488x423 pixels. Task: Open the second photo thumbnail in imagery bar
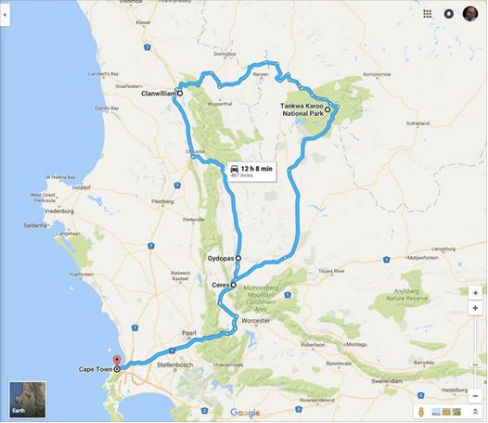point(446,412)
